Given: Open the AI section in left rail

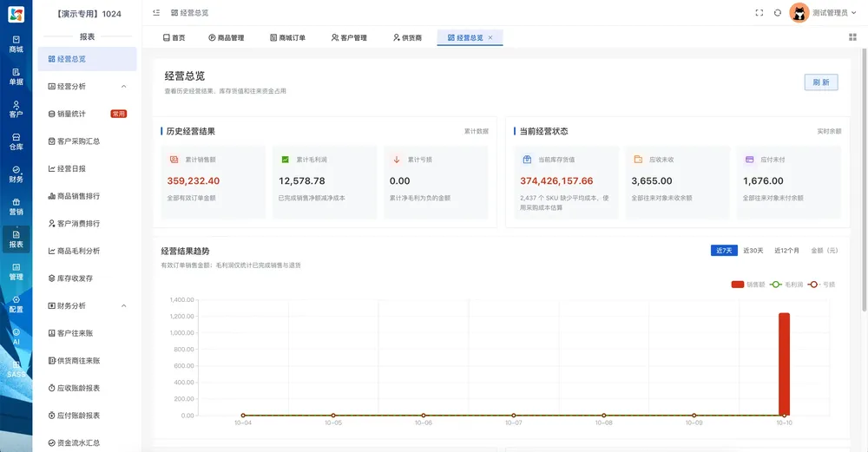Looking at the screenshot, I should tap(16, 337).
